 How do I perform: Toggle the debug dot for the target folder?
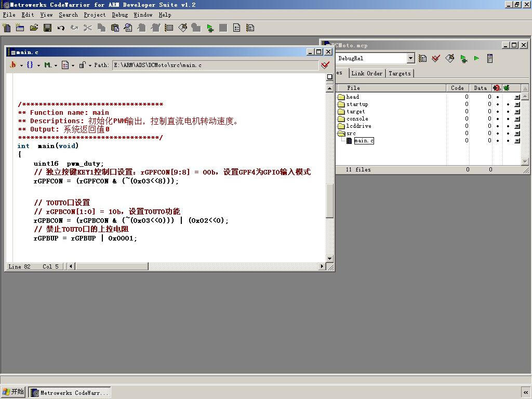(x=508, y=112)
